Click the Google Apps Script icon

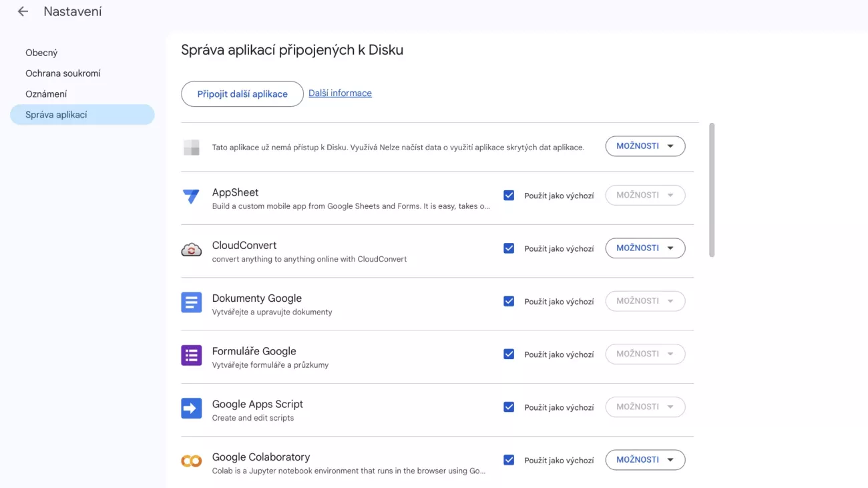191,408
